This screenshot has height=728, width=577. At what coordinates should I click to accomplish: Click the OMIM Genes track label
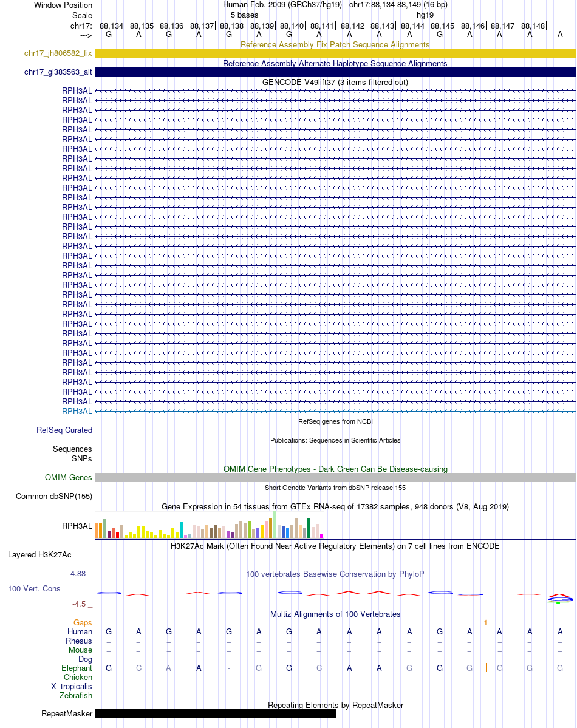pyautogui.click(x=68, y=478)
